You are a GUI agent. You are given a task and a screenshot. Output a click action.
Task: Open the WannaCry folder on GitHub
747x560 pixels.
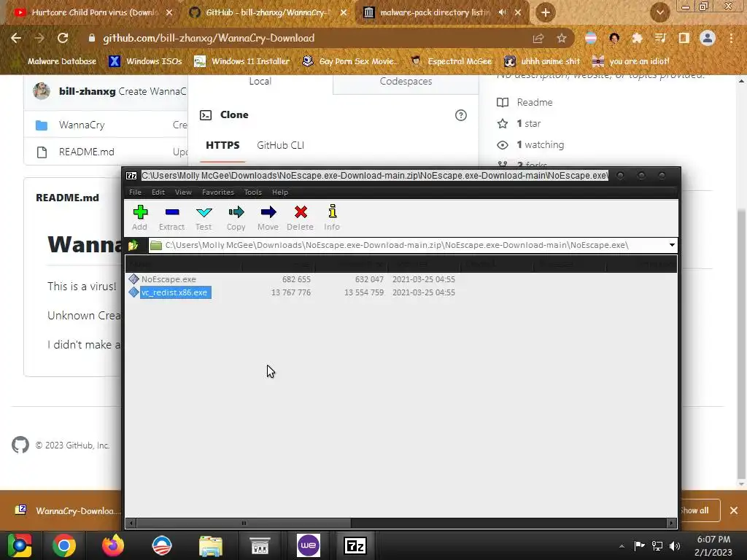pyautogui.click(x=82, y=125)
